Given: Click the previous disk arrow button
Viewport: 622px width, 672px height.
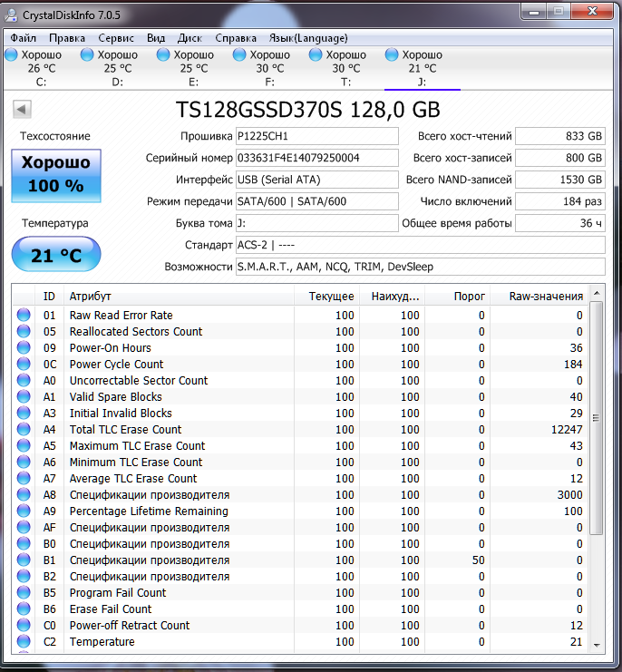Looking at the screenshot, I should click(22, 109).
